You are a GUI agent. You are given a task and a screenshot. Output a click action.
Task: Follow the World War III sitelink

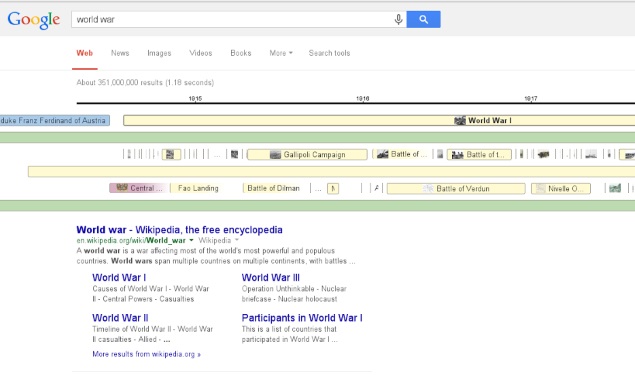(x=271, y=278)
